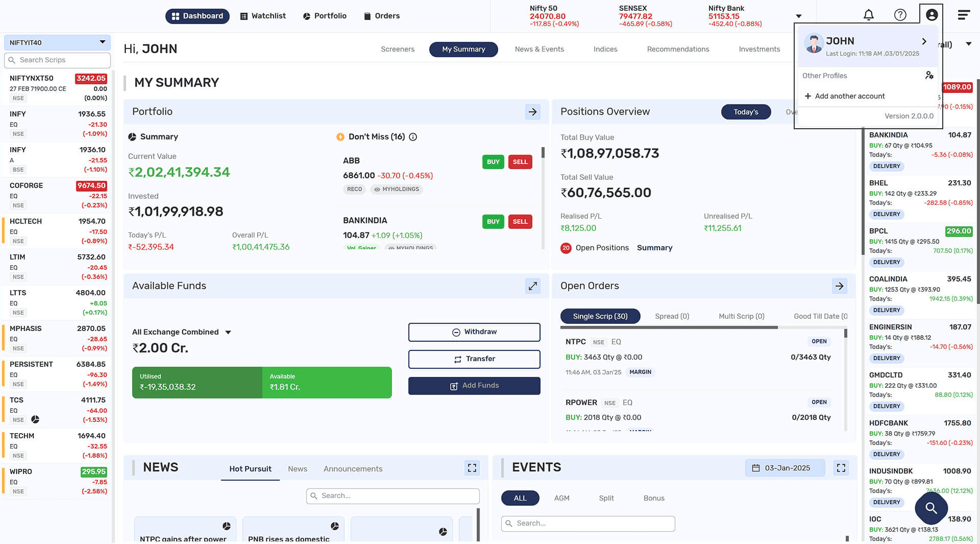Expand the market indices dropdown arrow
This screenshot has height=544, width=980.
pyautogui.click(x=799, y=16)
